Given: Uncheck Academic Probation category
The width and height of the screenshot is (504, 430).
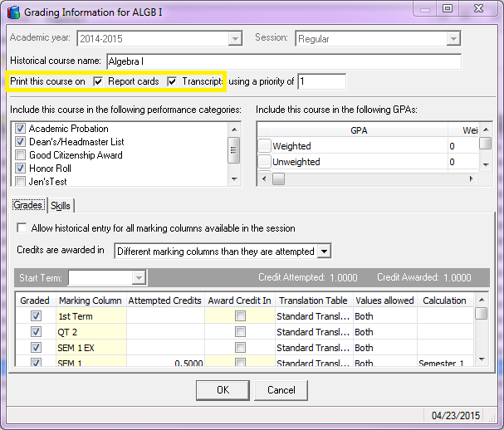Looking at the screenshot, I should [x=20, y=129].
